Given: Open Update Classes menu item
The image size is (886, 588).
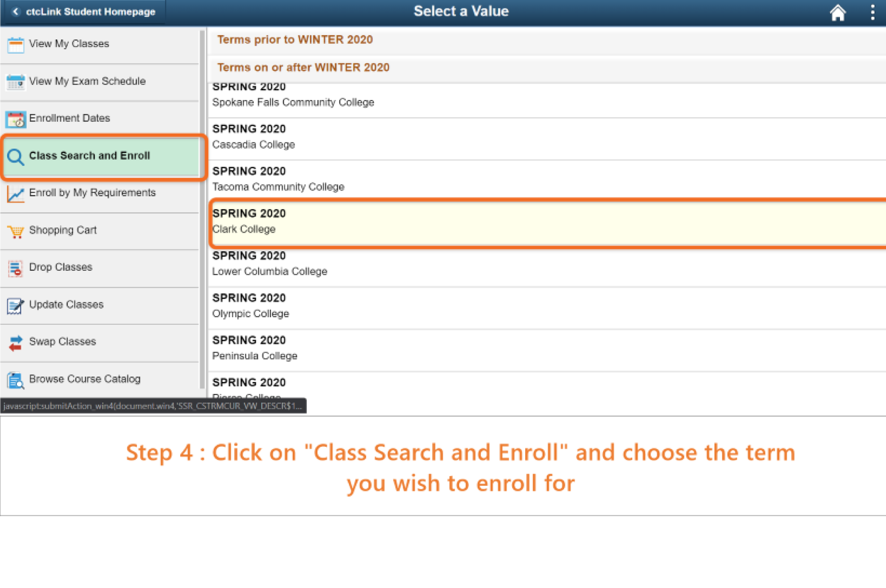Looking at the screenshot, I should [x=66, y=305].
